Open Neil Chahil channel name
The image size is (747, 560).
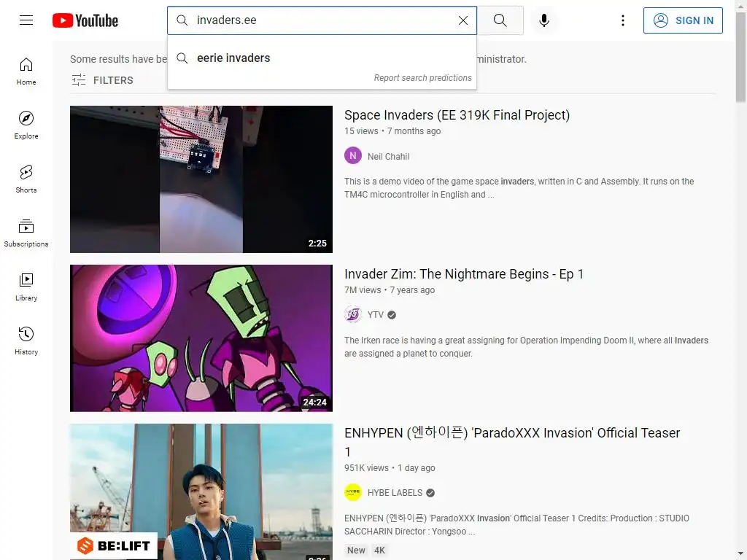click(388, 157)
